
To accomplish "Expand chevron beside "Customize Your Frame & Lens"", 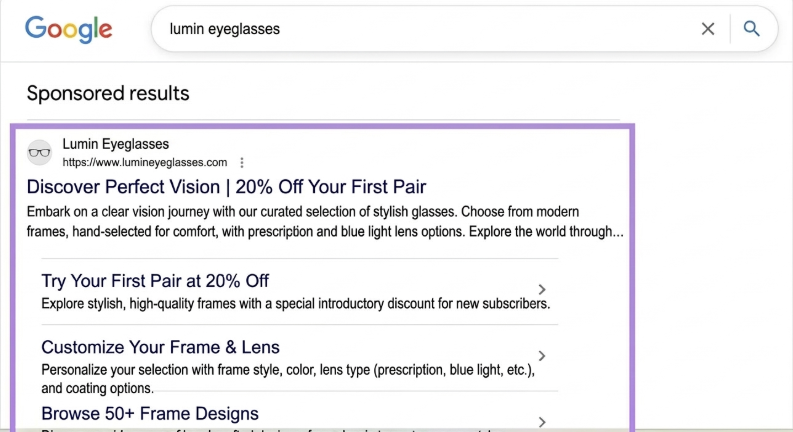I will (x=542, y=356).
